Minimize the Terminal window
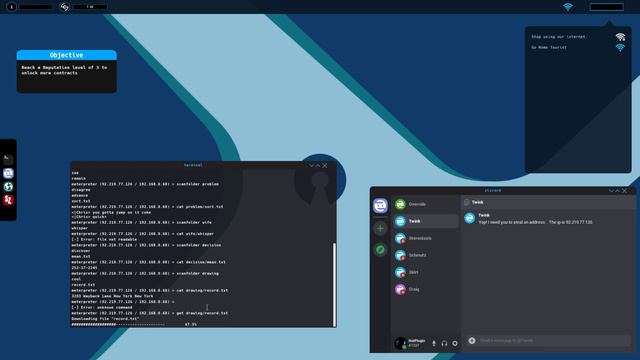The image size is (640, 360). (311, 165)
